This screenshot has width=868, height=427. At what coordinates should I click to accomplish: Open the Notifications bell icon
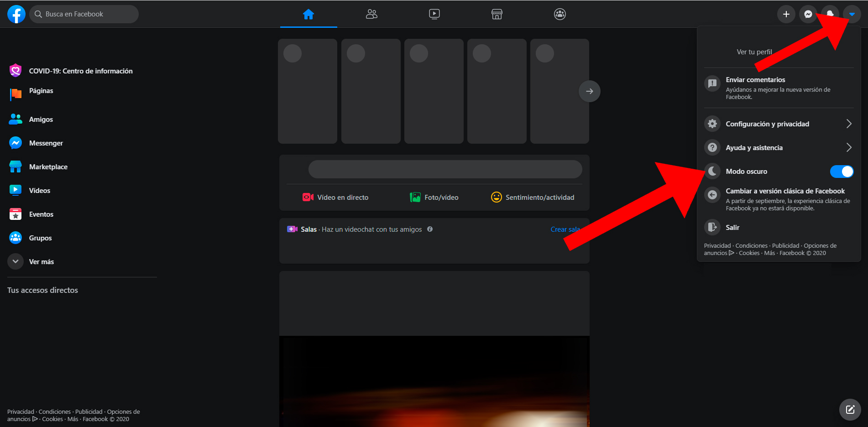point(830,14)
